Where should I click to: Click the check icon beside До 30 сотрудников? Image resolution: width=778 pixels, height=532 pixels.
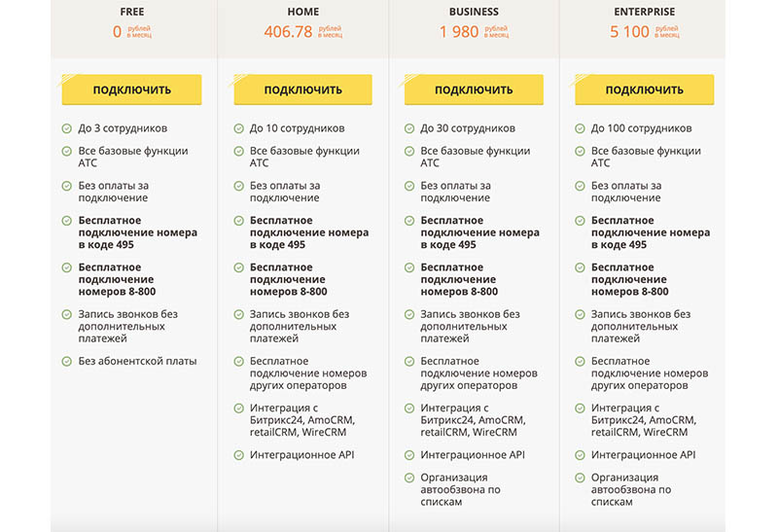(x=409, y=128)
